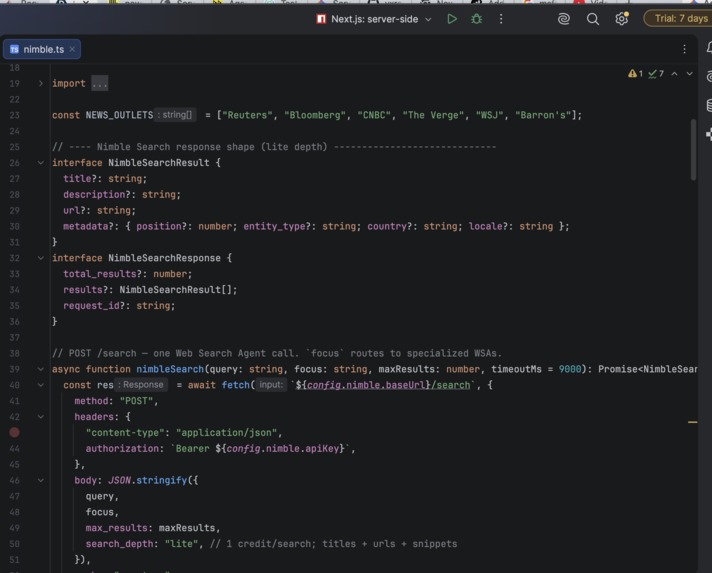Open the database tool window icon
This screenshot has height=573, width=712.
(x=709, y=105)
